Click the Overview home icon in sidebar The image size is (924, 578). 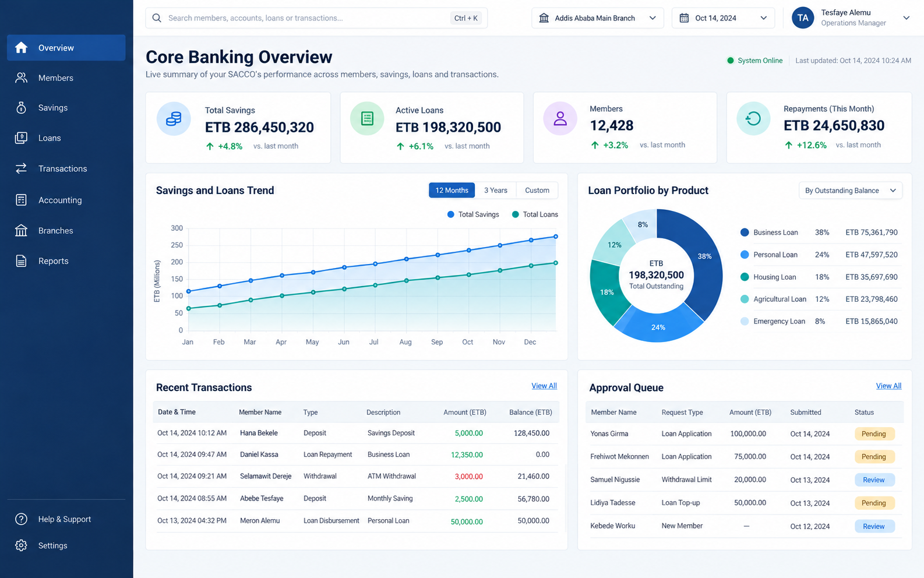click(x=22, y=48)
